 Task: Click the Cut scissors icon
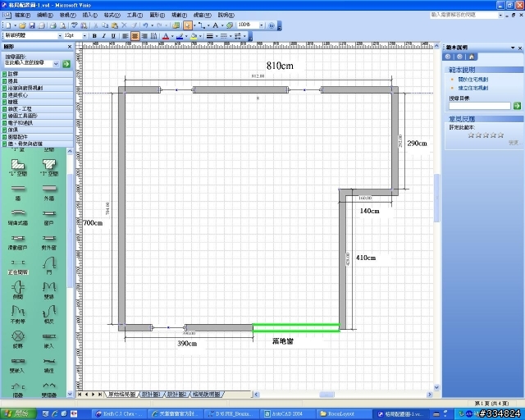tap(95, 25)
